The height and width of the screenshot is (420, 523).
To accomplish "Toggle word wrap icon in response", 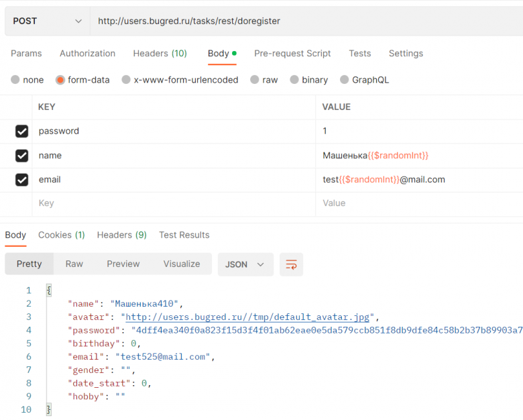I will click(291, 264).
